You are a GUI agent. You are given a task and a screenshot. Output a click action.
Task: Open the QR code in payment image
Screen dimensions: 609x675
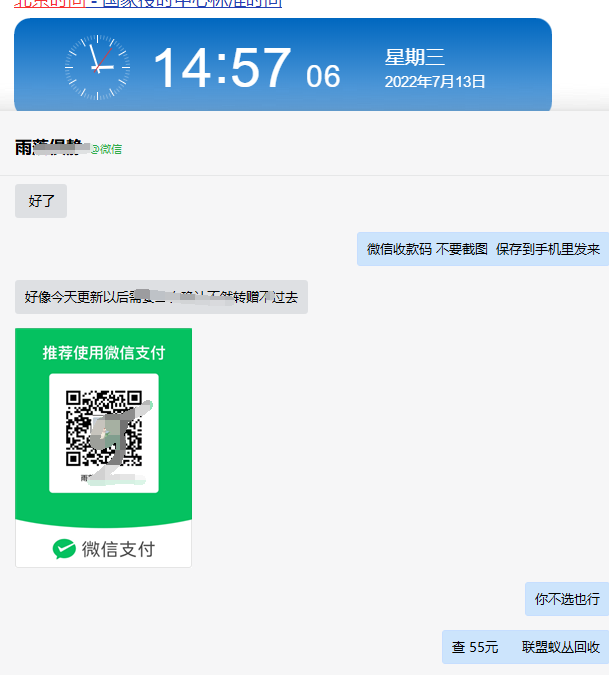tap(104, 431)
